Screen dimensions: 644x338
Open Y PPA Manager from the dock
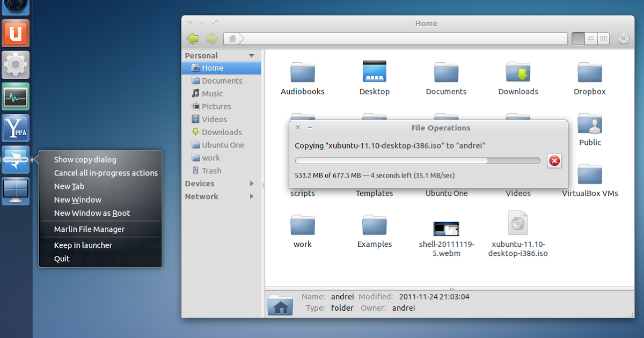pos(16,128)
